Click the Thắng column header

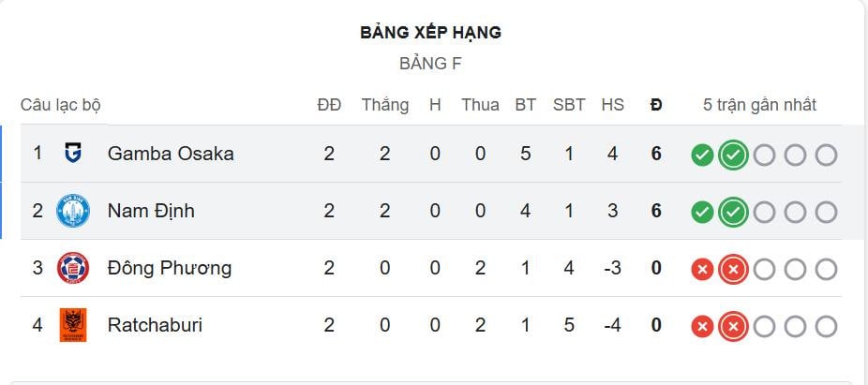(x=385, y=105)
